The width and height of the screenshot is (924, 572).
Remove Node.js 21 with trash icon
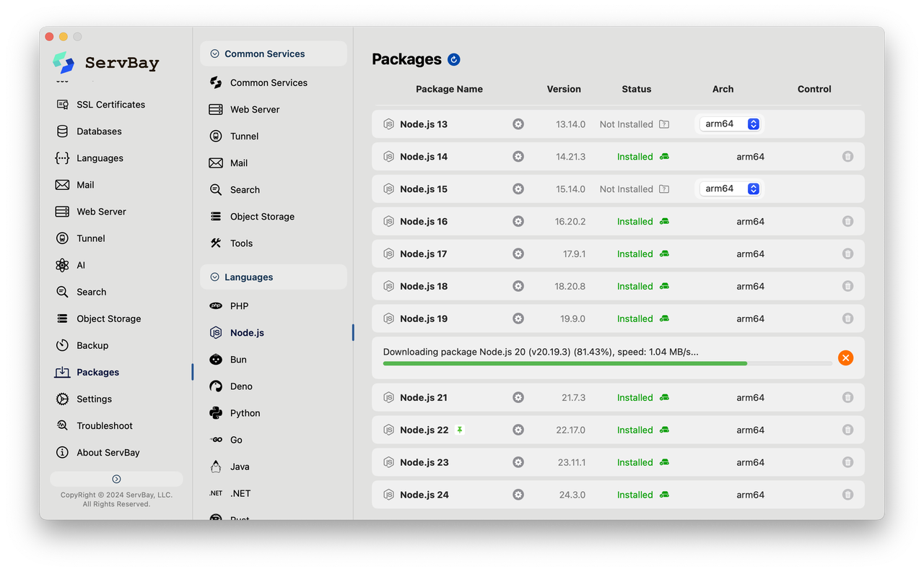point(847,397)
